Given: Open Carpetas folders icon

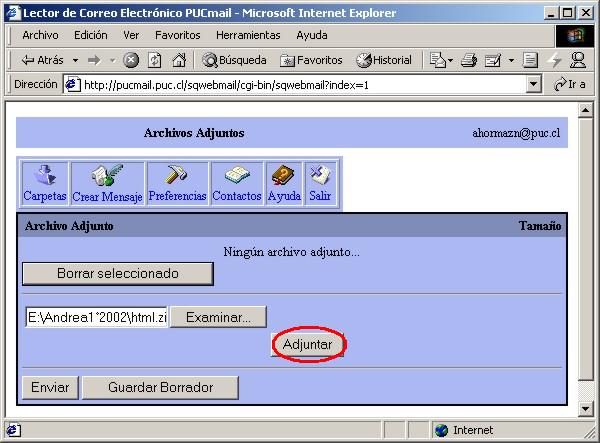Looking at the screenshot, I should (x=45, y=184).
